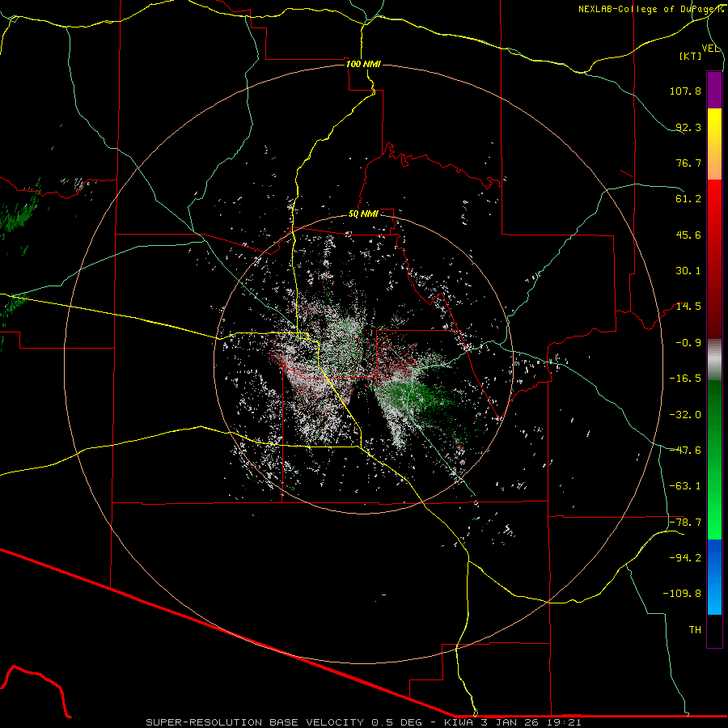Click the -16.5 velocity scale value
The height and width of the screenshot is (728, 728).
click(685, 379)
